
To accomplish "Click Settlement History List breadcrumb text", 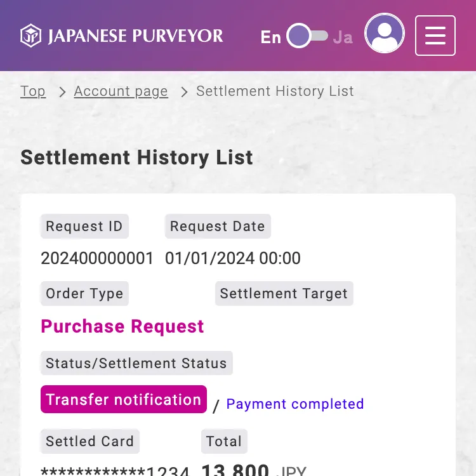I will (x=275, y=91).
